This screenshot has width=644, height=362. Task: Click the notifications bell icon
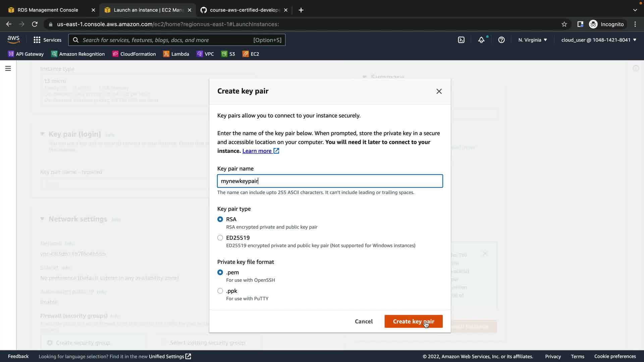click(481, 40)
